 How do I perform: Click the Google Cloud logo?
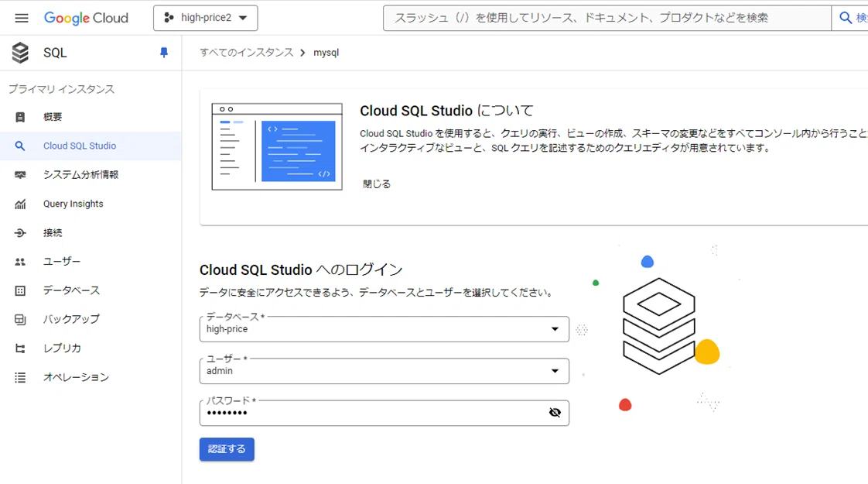click(x=86, y=19)
